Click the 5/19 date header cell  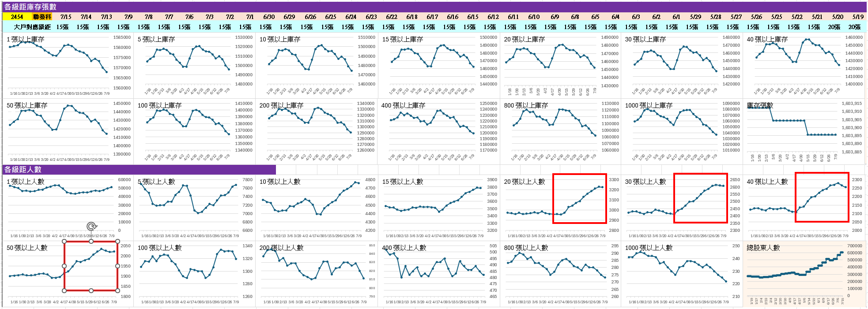coord(857,17)
